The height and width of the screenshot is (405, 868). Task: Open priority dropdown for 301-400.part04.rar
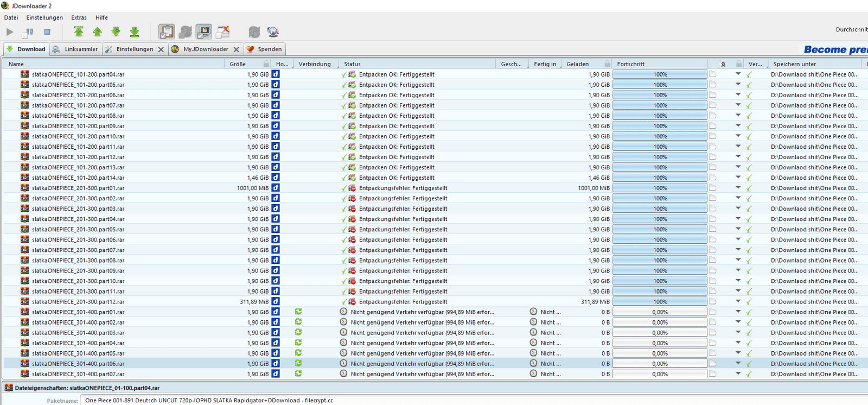pyautogui.click(x=738, y=342)
